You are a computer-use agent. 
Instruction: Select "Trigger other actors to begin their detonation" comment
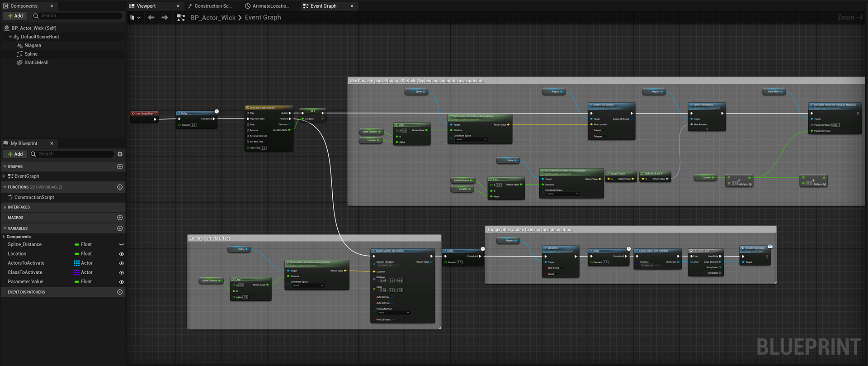pyautogui.click(x=529, y=230)
